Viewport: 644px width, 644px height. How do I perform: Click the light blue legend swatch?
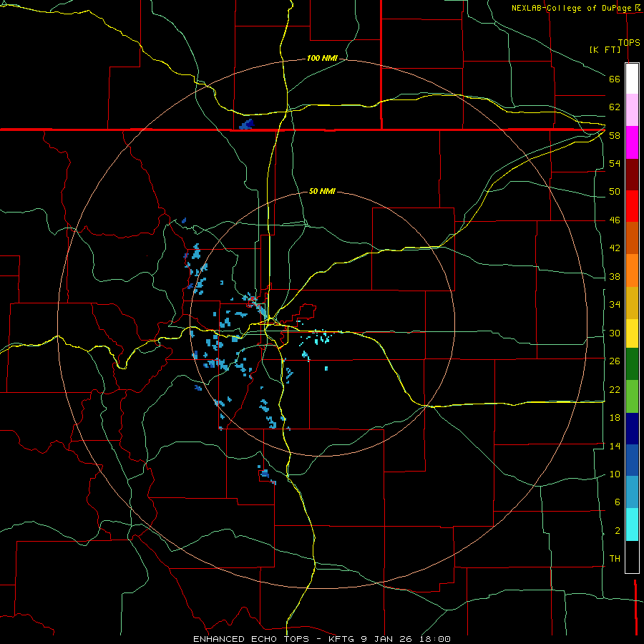click(x=632, y=492)
